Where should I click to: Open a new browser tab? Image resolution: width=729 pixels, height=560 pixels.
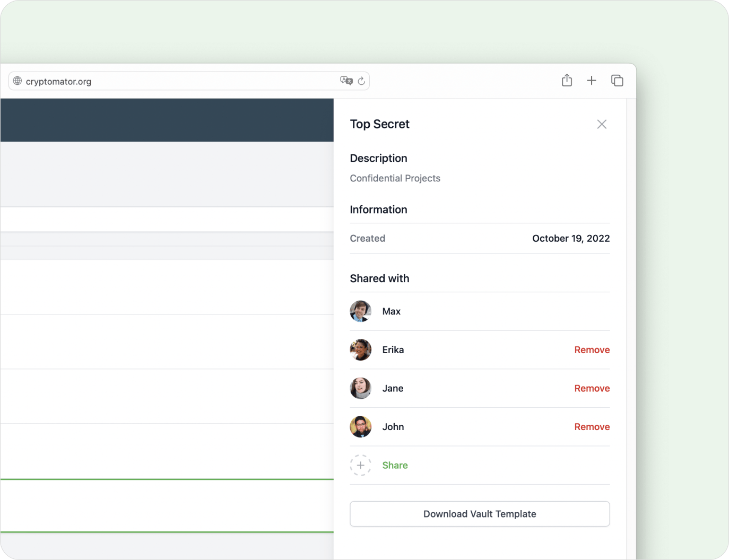(592, 80)
